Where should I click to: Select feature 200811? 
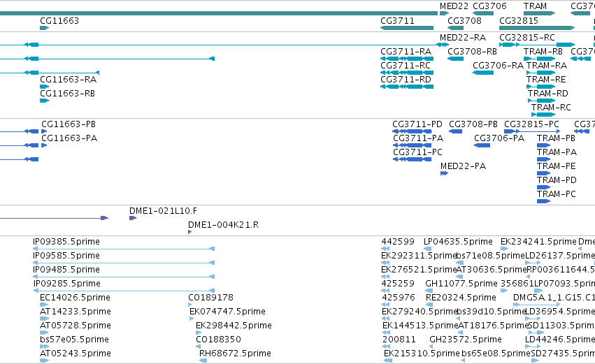[399, 340]
